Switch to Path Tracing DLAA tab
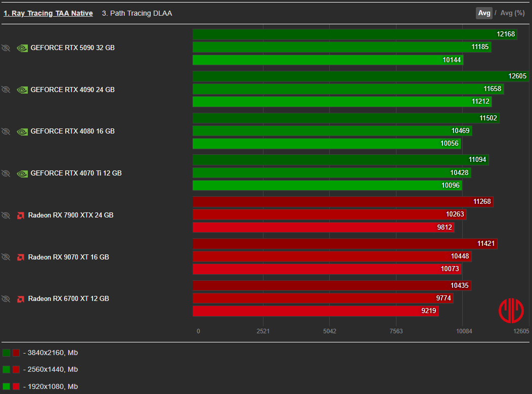The image size is (532, 394). [x=137, y=13]
